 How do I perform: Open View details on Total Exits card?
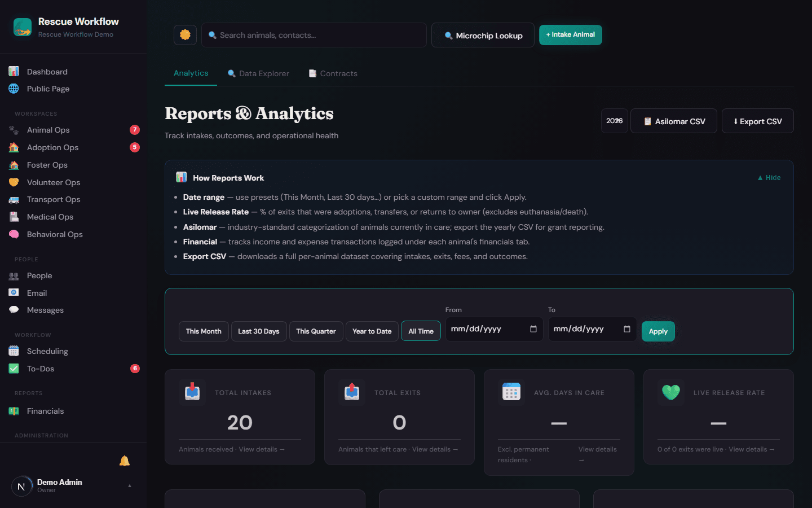(435, 449)
